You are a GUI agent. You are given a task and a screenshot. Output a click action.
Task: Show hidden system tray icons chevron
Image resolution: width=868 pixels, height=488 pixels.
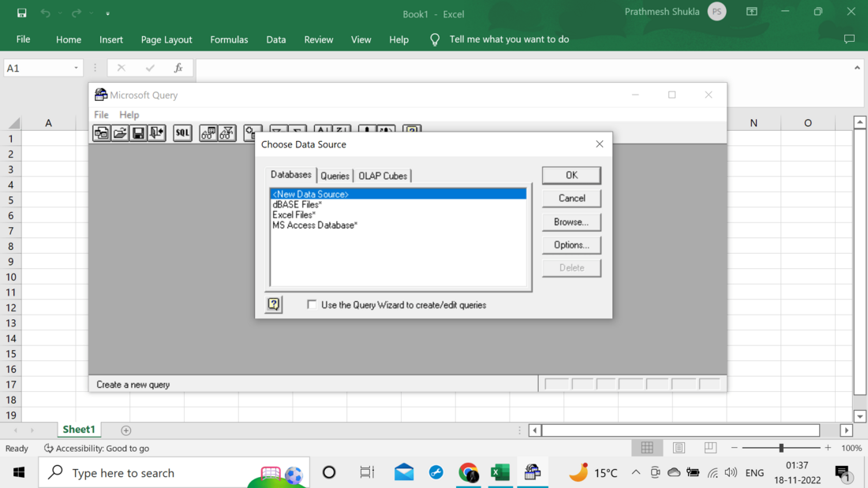coord(635,472)
